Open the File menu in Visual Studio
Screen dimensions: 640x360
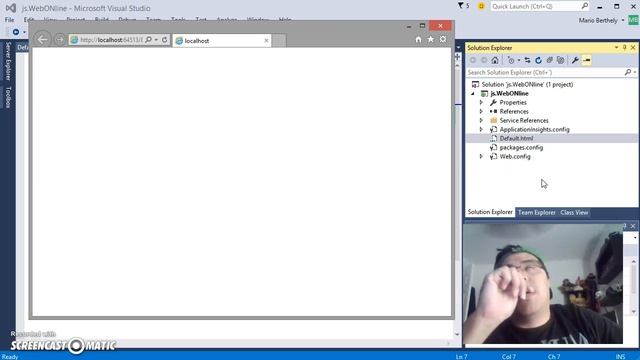point(9,20)
